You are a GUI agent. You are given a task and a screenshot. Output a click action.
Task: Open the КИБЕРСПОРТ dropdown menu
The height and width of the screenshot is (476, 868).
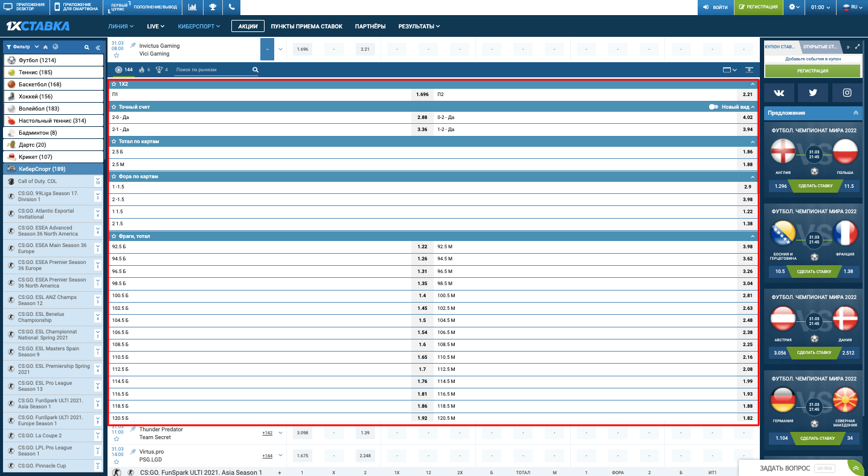coord(199,27)
